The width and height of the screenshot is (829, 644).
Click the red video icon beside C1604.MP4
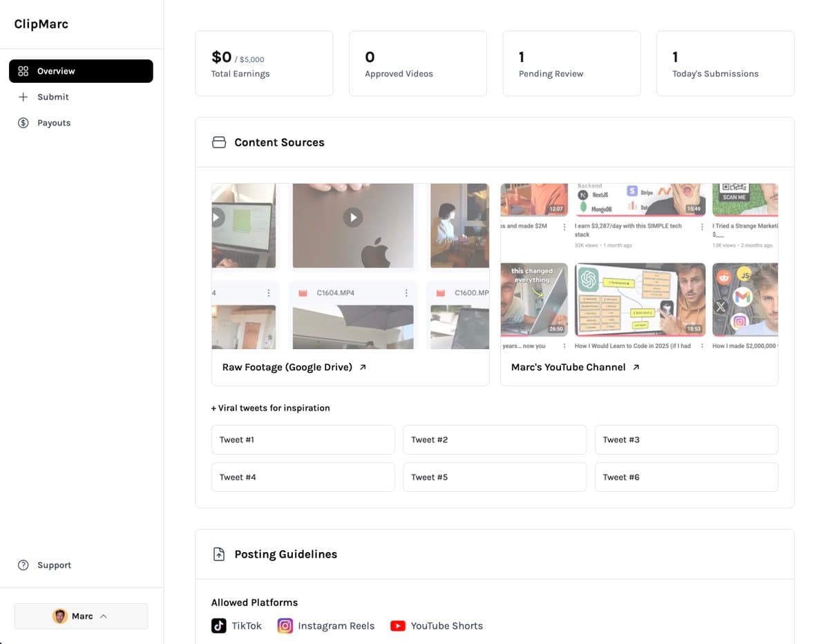[x=302, y=293]
